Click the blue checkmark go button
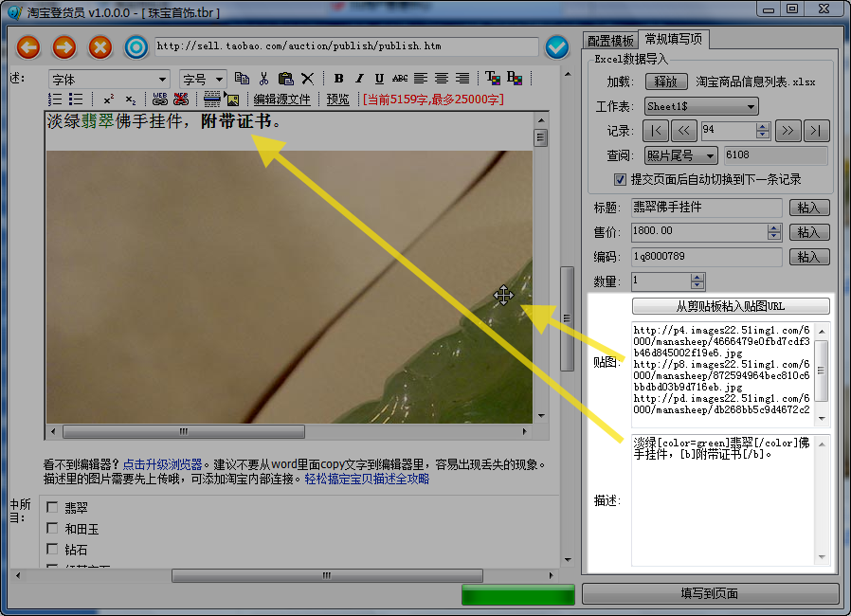Screen dimensions: 851x616 tap(557, 47)
